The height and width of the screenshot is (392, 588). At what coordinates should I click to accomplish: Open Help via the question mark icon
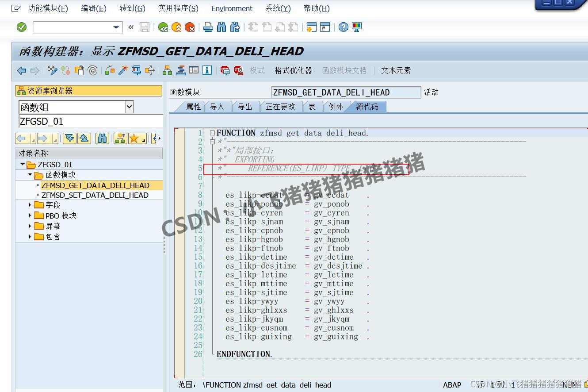click(x=344, y=27)
